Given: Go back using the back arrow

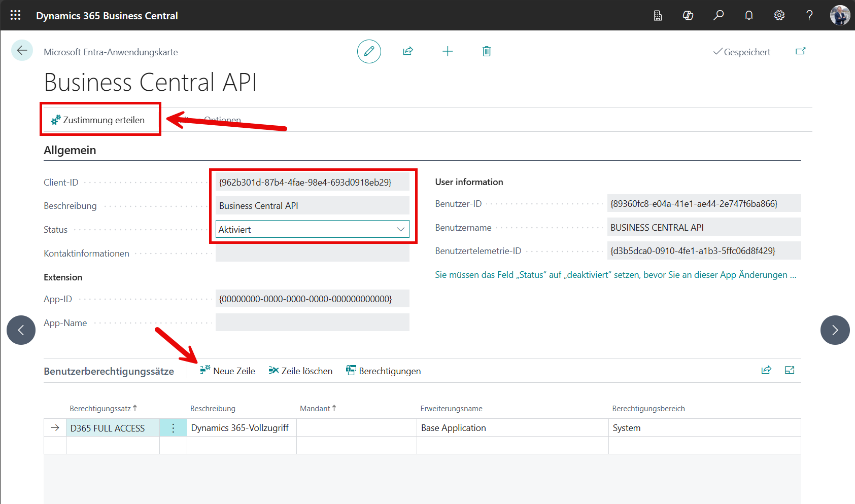Looking at the screenshot, I should 22,50.
